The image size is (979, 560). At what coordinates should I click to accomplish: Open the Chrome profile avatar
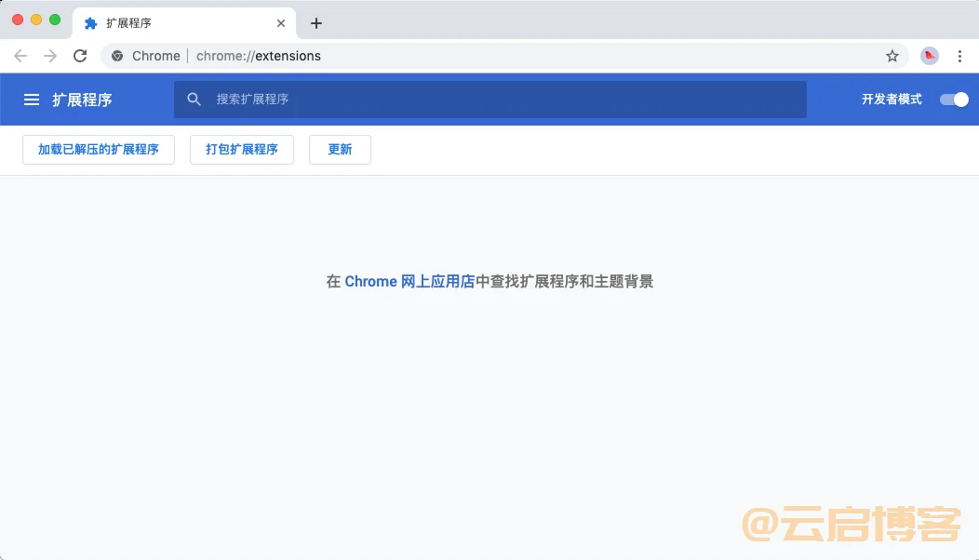pyautogui.click(x=930, y=56)
